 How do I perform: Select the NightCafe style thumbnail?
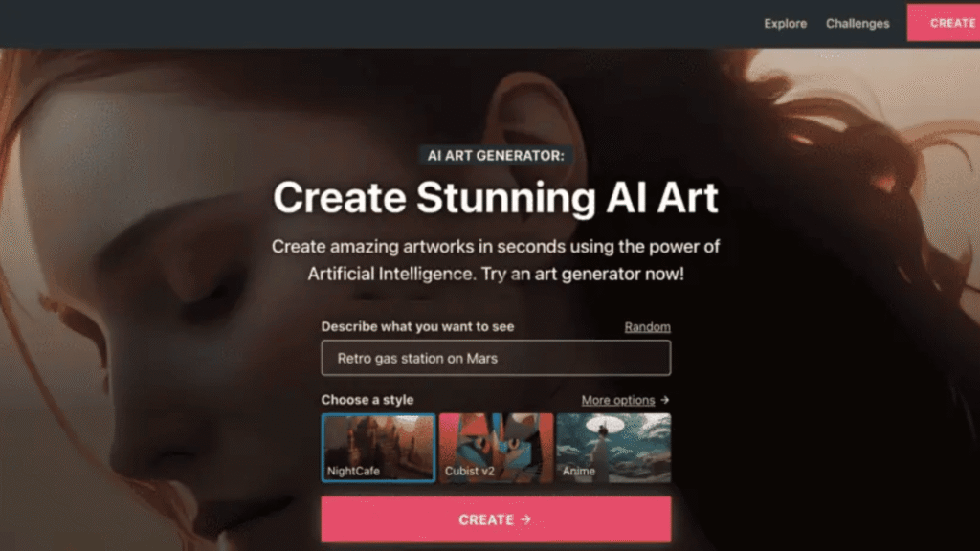pos(378,448)
